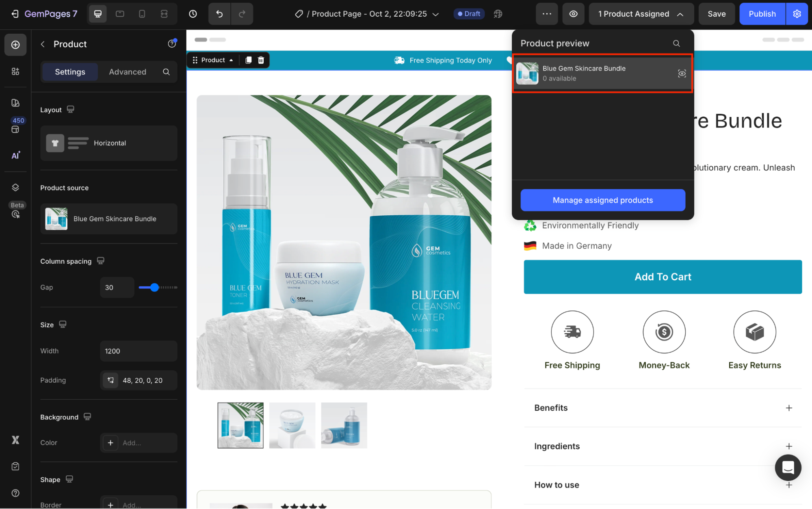Select the Settings tab
This screenshot has height=509, width=812.
70,72
